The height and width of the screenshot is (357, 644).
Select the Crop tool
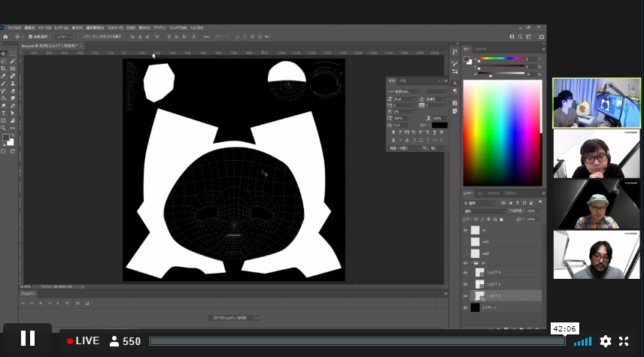4,68
